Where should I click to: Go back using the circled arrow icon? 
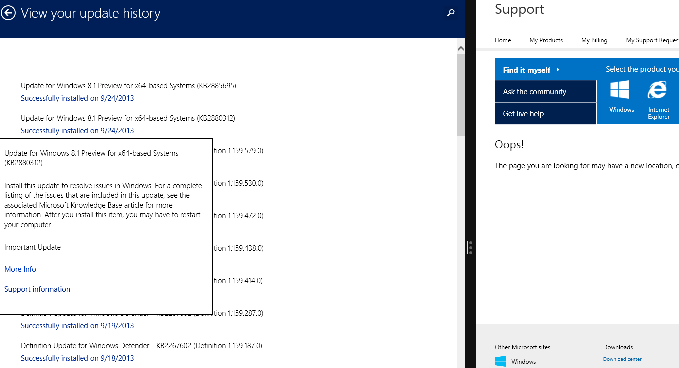coord(8,13)
